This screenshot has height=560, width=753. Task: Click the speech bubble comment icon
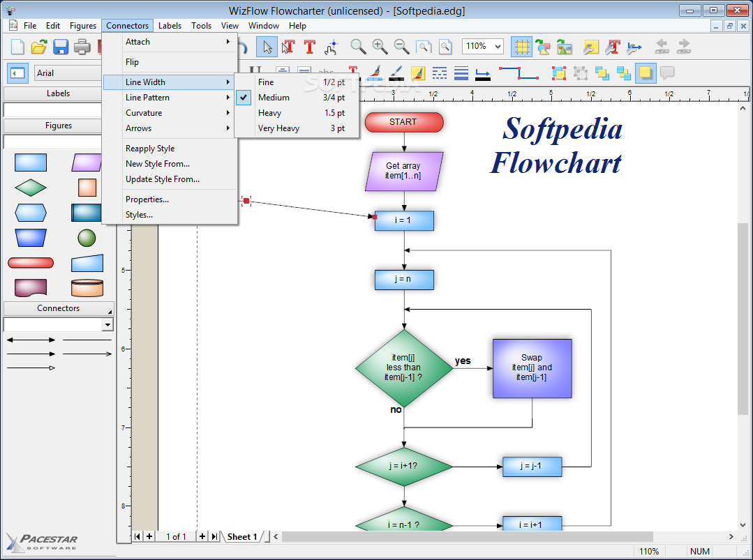[667, 73]
